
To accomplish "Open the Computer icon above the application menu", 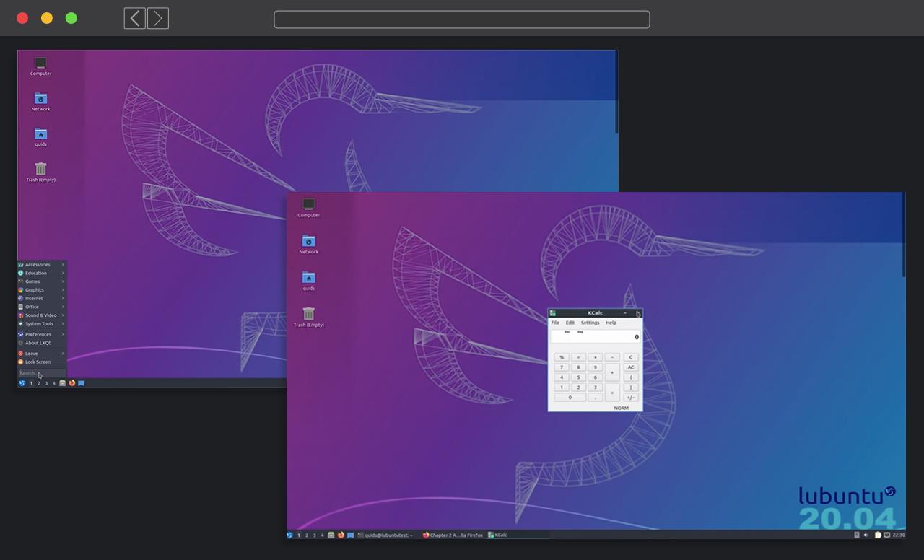I will click(x=40, y=64).
